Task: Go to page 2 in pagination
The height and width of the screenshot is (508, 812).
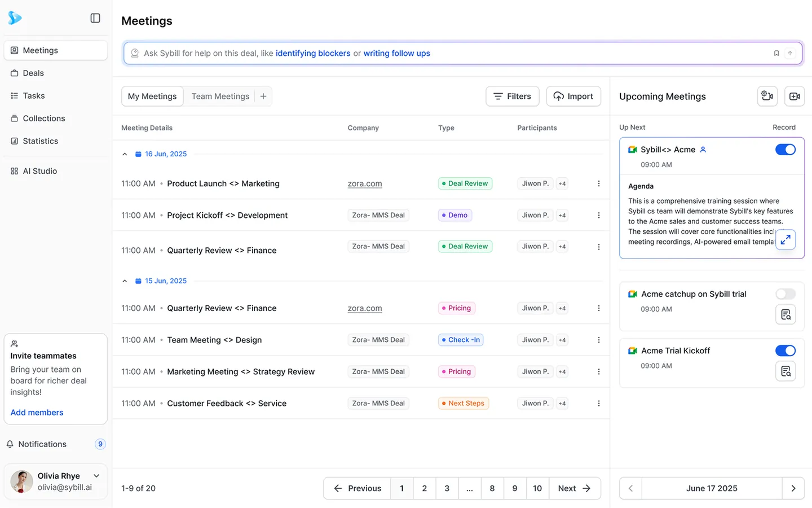Action: pyautogui.click(x=425, y=488)
